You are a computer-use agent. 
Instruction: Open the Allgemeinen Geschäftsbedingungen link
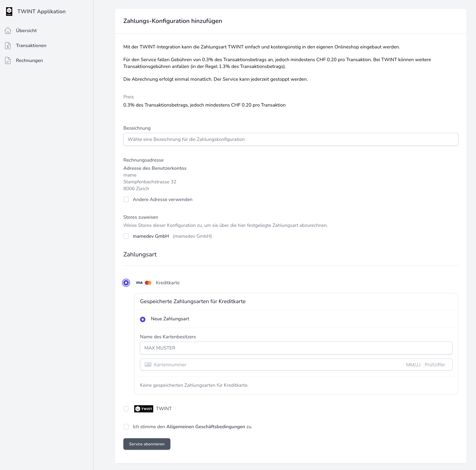(x=206, y=427)
